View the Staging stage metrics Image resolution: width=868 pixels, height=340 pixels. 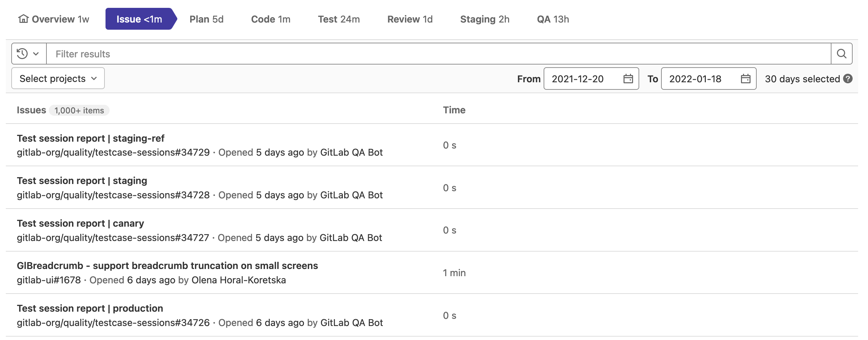(x=484, y=19)
